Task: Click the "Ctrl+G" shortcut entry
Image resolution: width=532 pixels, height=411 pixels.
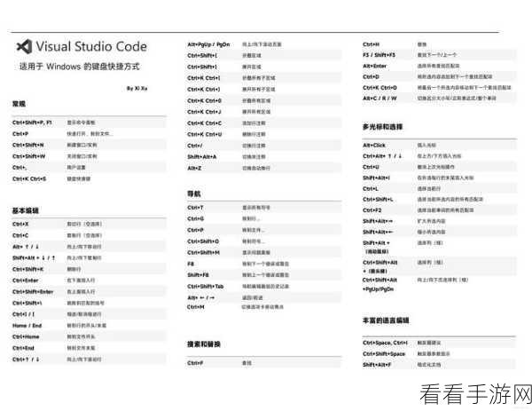Action: [x=196, y=218]
